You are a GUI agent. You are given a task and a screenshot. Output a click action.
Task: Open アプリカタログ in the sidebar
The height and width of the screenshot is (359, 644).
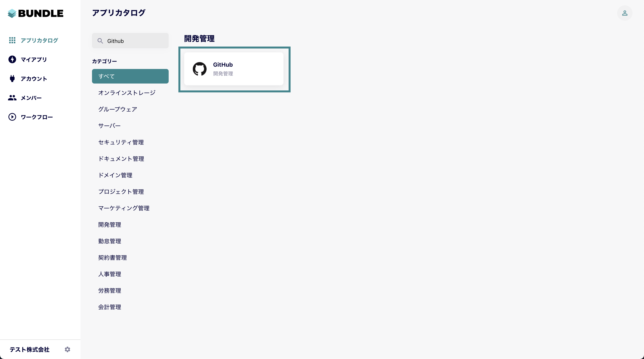point(39,40)
